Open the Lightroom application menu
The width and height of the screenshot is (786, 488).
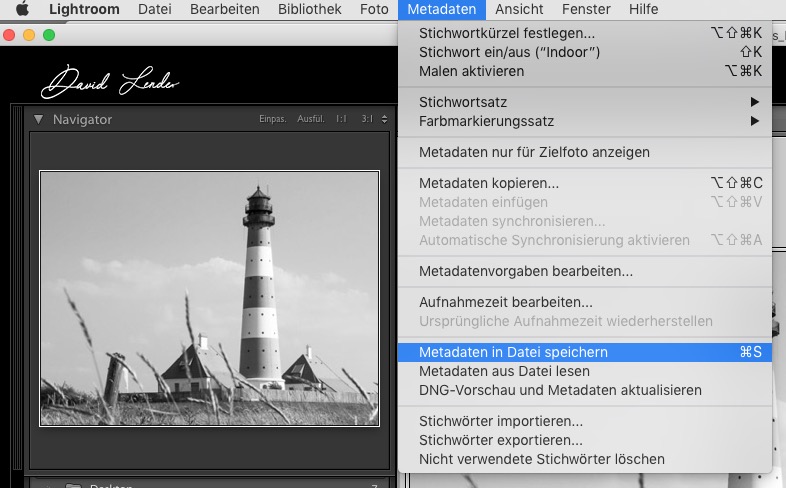coord(84,9)
